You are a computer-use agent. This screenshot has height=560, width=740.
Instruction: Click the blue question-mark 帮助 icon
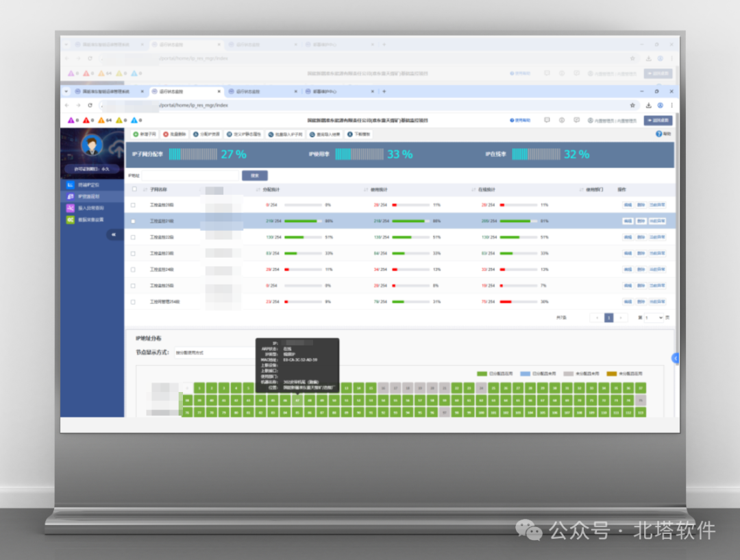click(x=659, y=134)
